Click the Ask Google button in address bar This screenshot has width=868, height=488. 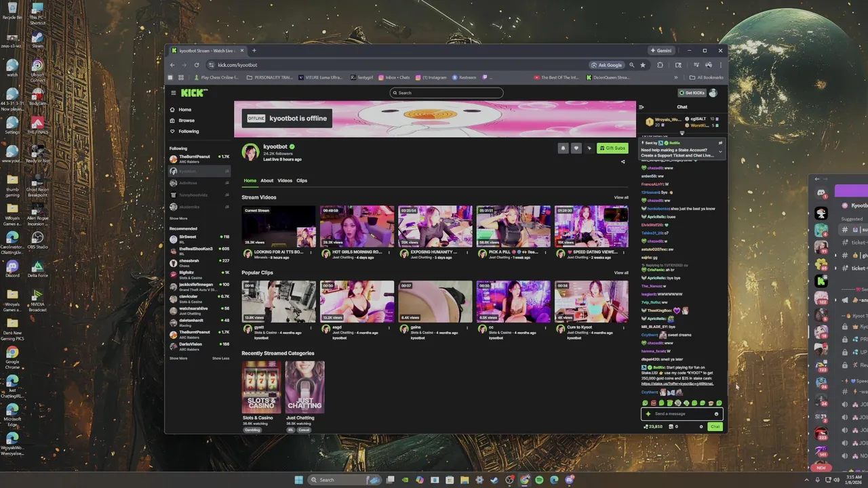click(x=607, y=65)
